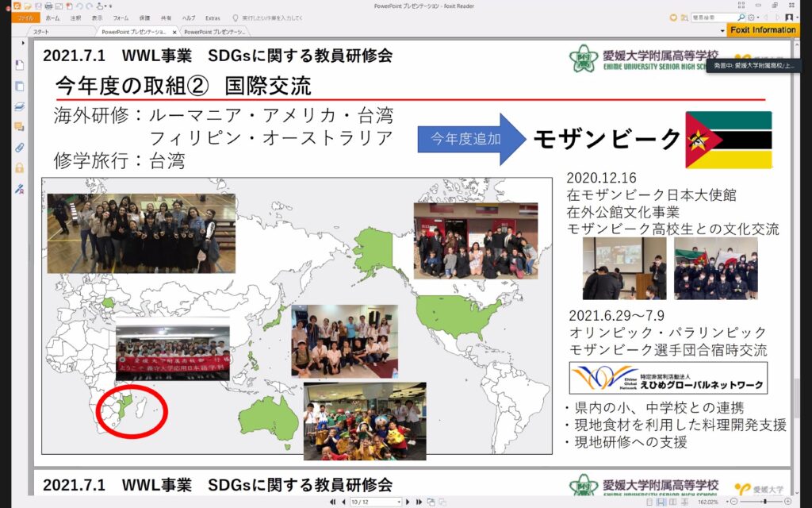Switch to the second PowerPoint プレゼンテーション tab

pyautogui.click(x=214, y=32)
